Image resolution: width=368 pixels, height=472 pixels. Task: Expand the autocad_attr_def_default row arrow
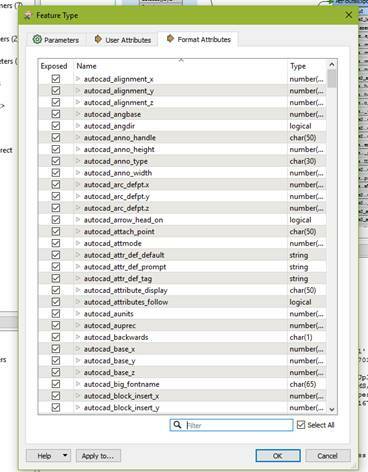(78, 255)
